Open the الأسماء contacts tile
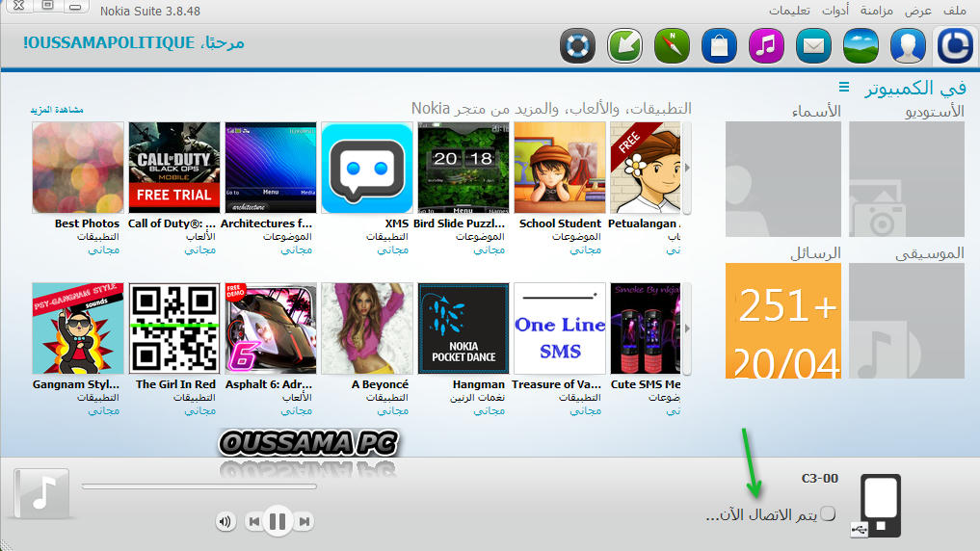The width and height of the screenshot is (980, 551). coord(783,179)
